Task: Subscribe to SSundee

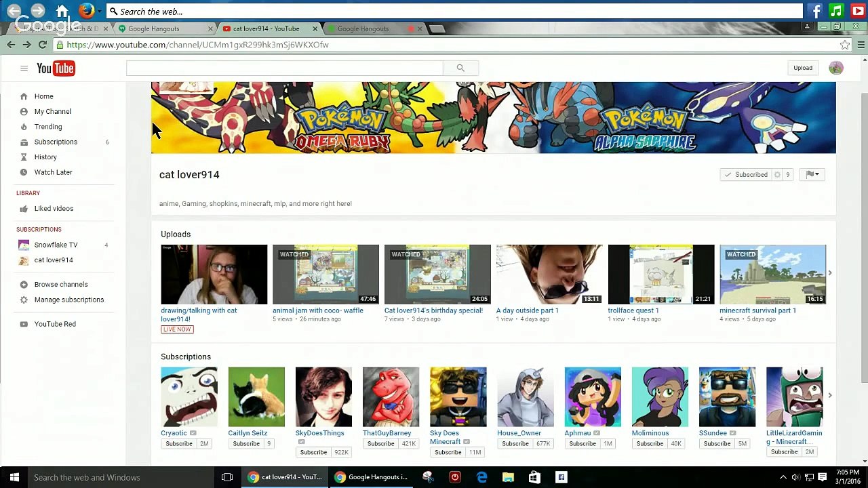Action: pos(717,444)
